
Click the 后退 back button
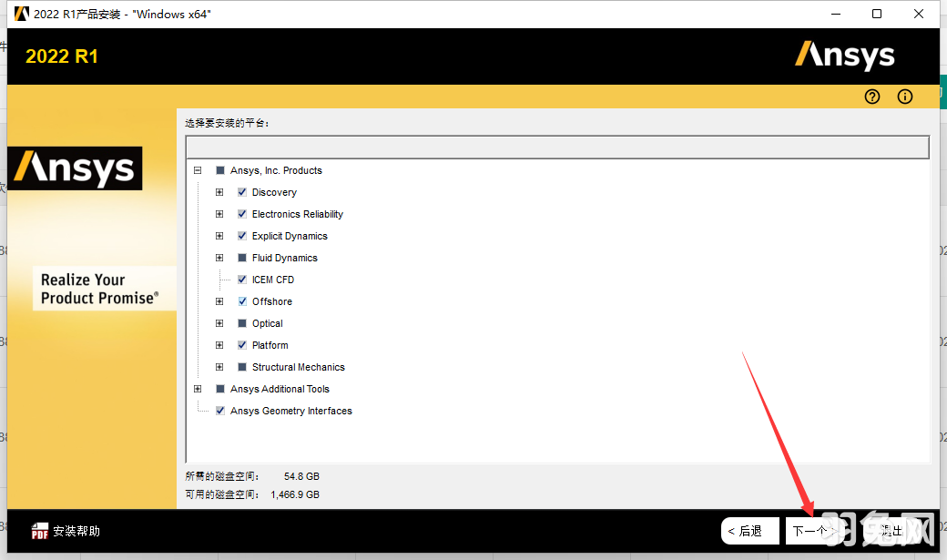[749, 530]
